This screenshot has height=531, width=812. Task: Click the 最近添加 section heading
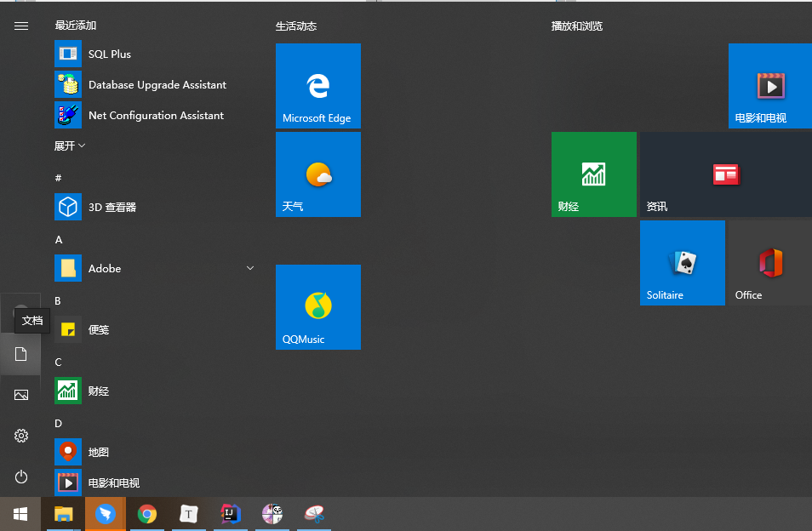76,26
